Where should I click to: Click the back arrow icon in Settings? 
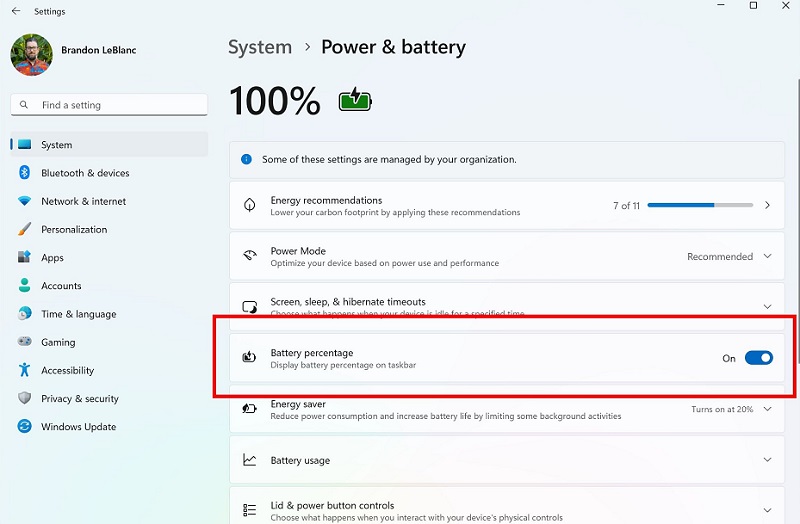(15, 11)
